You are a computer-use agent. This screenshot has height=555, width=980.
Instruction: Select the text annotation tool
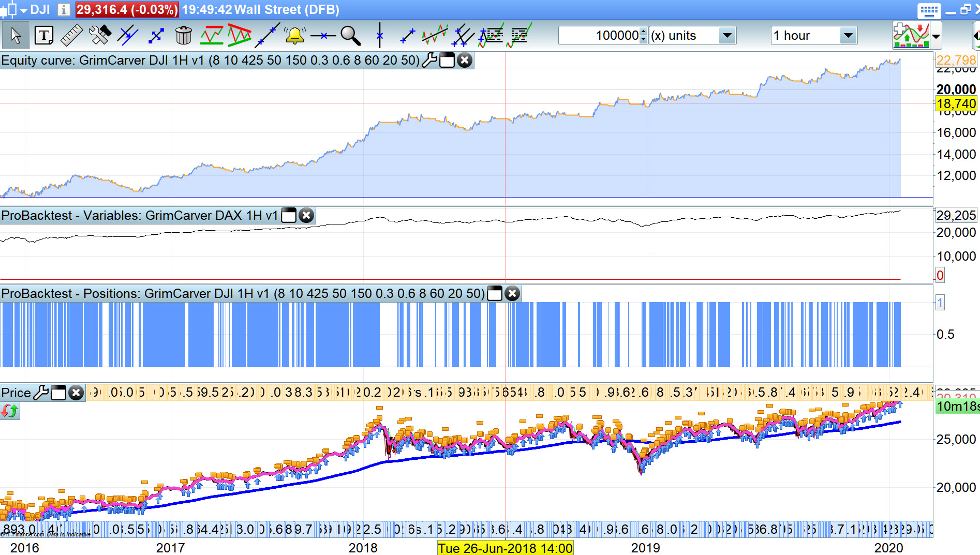[44, 36]
